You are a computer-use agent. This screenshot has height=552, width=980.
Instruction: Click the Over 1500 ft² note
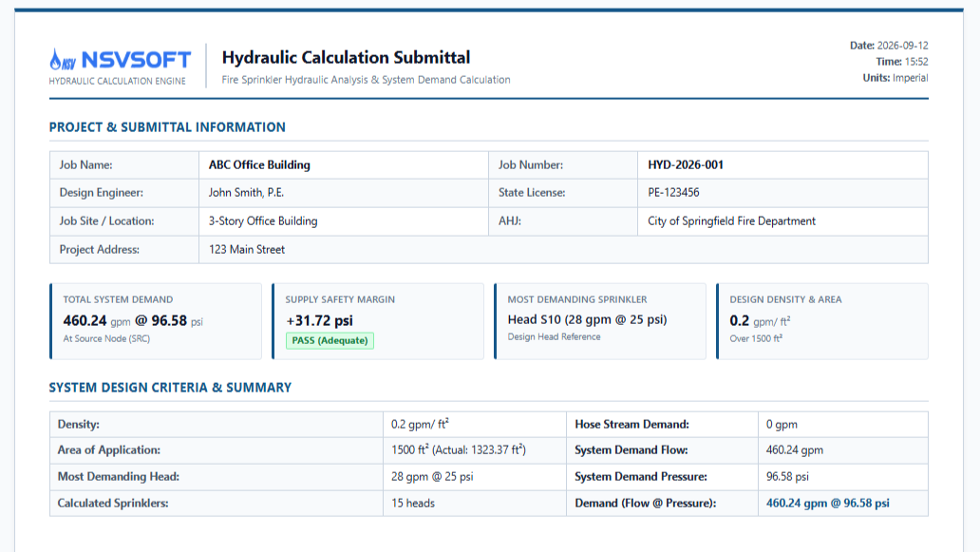point(756,339)
